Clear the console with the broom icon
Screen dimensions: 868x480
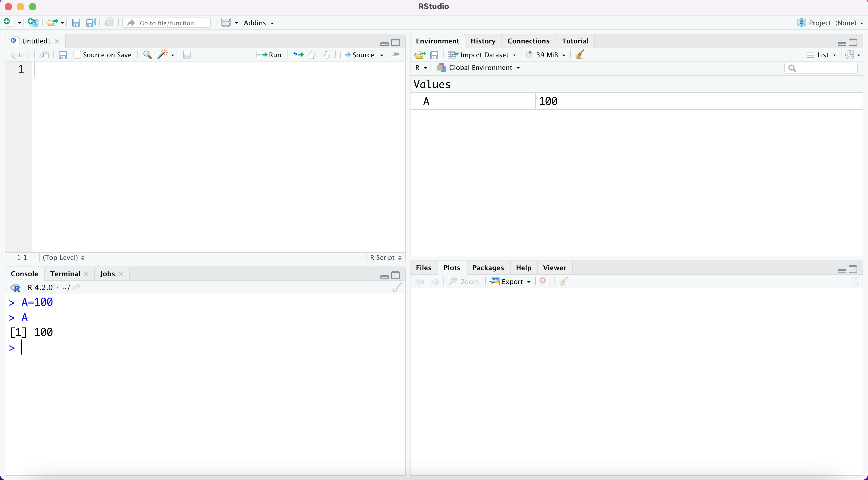tap(396, 288)
